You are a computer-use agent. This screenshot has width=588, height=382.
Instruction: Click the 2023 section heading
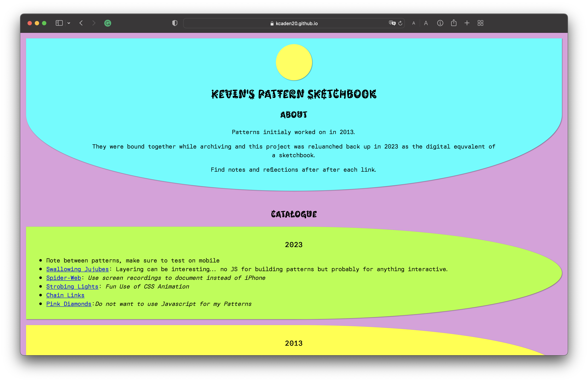[294, 245]
